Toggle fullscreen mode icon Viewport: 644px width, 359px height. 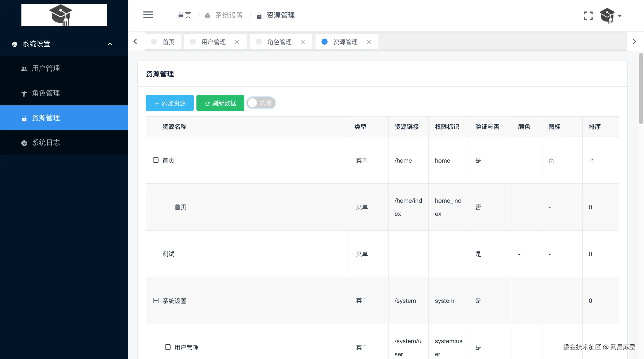pyautogui.click(x=588, y=16)
